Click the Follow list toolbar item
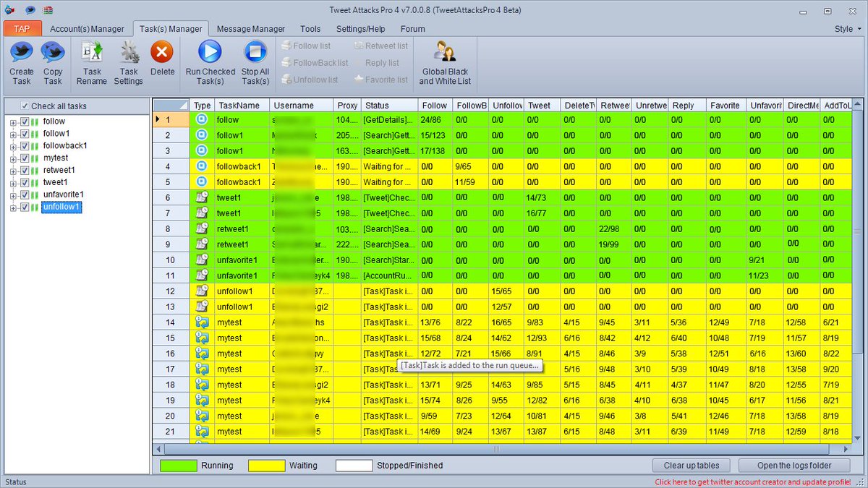 tap(305, 46)
